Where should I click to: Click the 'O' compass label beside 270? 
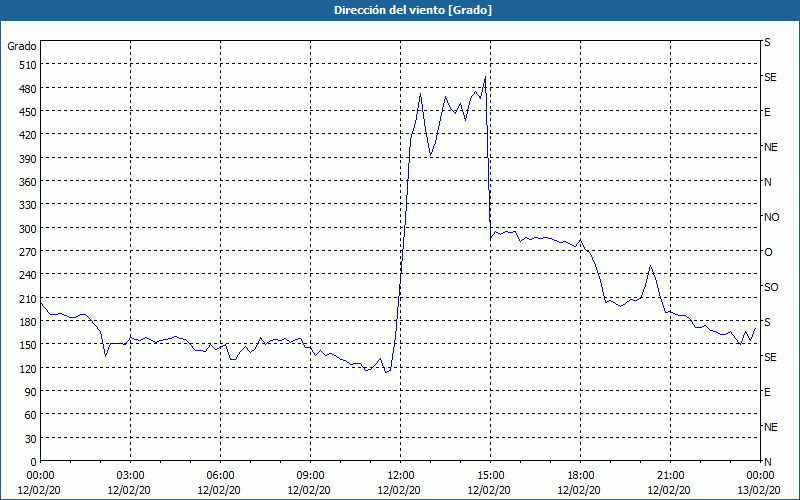tap(768, 252)
